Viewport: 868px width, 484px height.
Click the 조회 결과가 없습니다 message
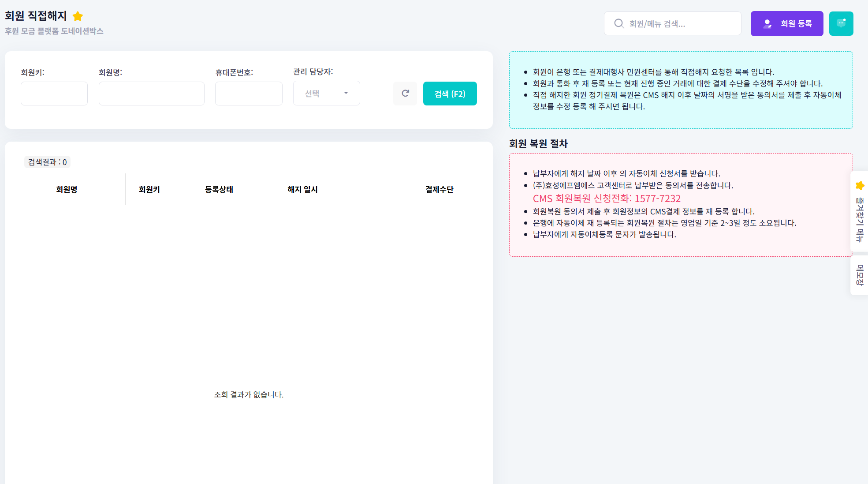[249, 394]
